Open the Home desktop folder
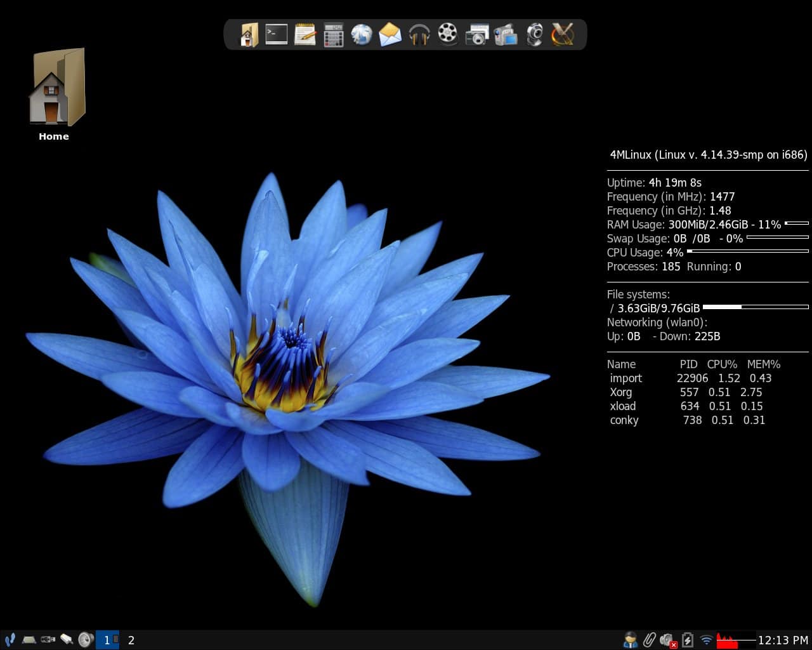The height and width of the screenshot is (650, 812). (x=56, y=94)
